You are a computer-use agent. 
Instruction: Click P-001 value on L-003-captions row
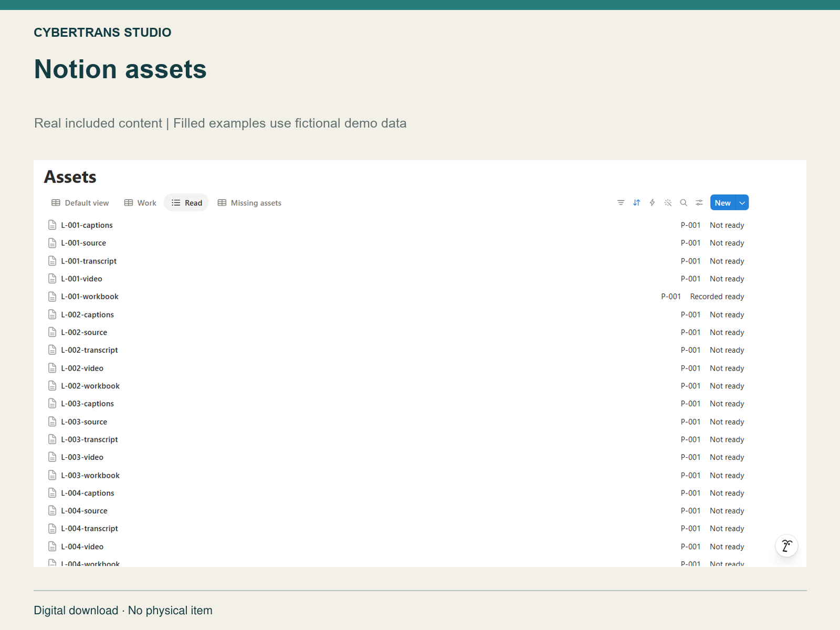691,404
